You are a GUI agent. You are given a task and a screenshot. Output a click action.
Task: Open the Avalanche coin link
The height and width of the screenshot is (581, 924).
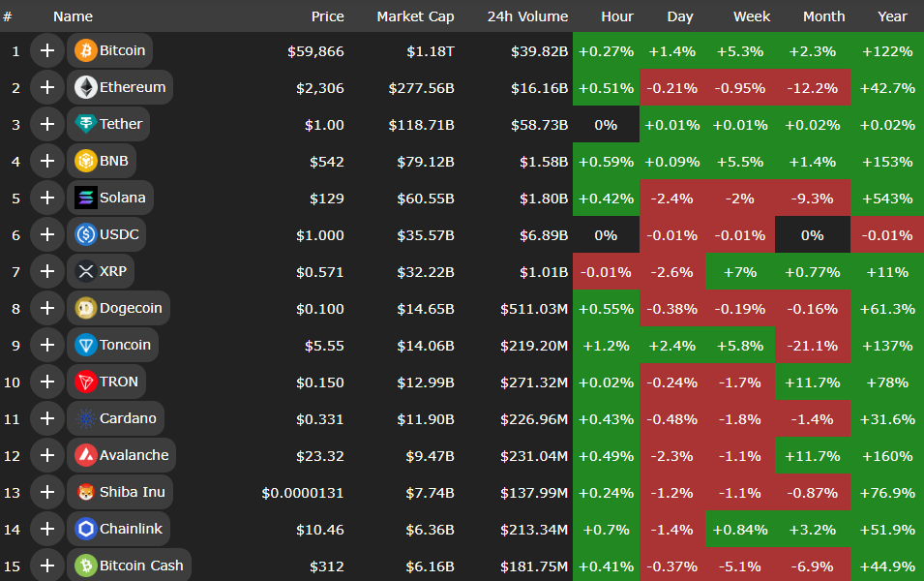pyautogui.click(x=134, y=455)
